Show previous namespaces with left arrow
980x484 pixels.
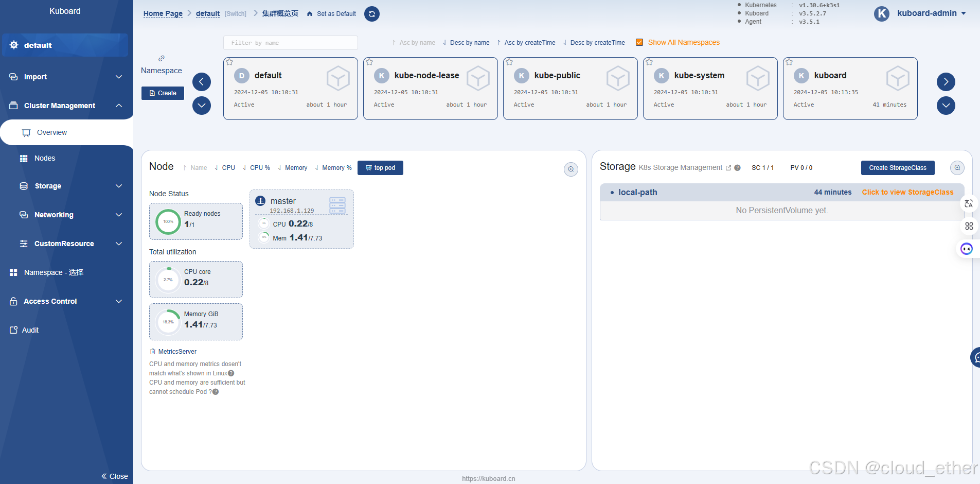202,81
